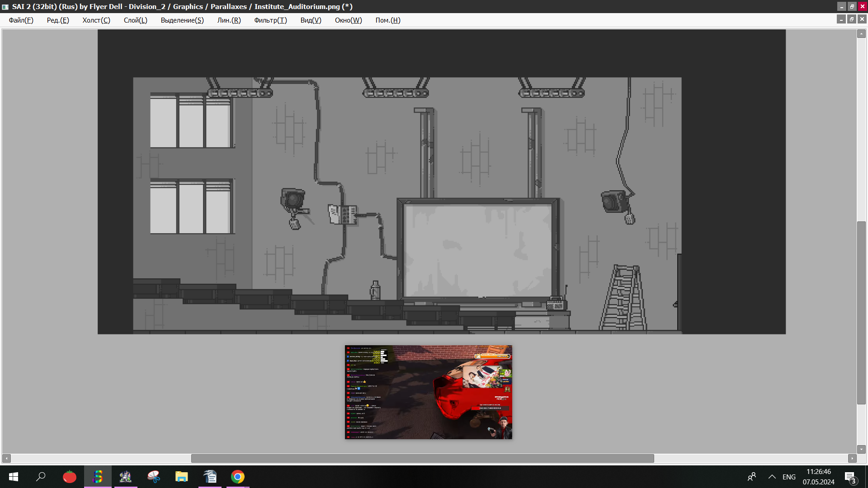The height and width of the screenshot is (488, 868).
Task: Open the Слой layer menu
Action: (135, 20)
